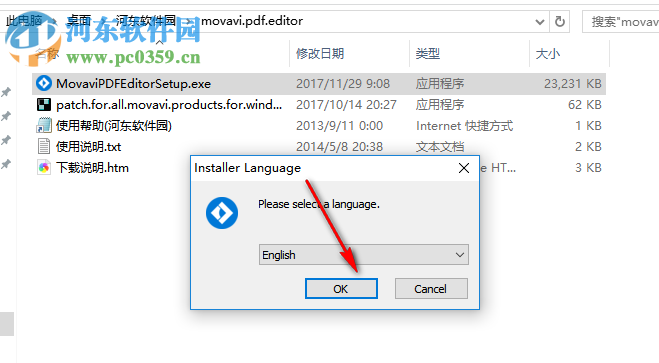The height and width of the screenshot is (363, 659).
Task: Click 应用程序 type in the patch.for.all row
Action: (440, 105)
